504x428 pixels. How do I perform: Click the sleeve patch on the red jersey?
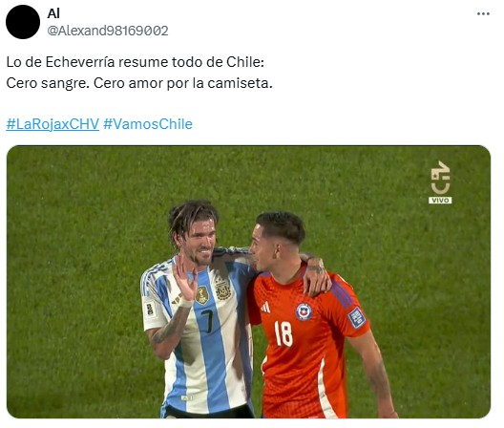(357, 317)
